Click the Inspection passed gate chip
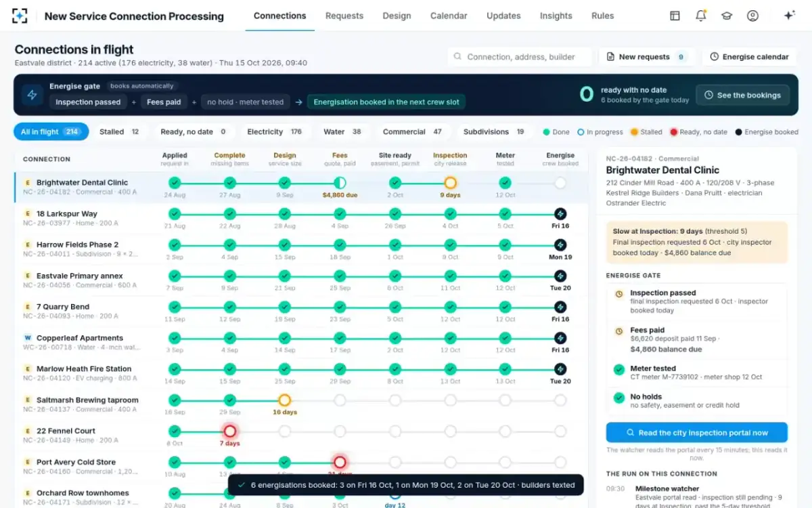Viewport: 812px width, 508px height. 88,102
